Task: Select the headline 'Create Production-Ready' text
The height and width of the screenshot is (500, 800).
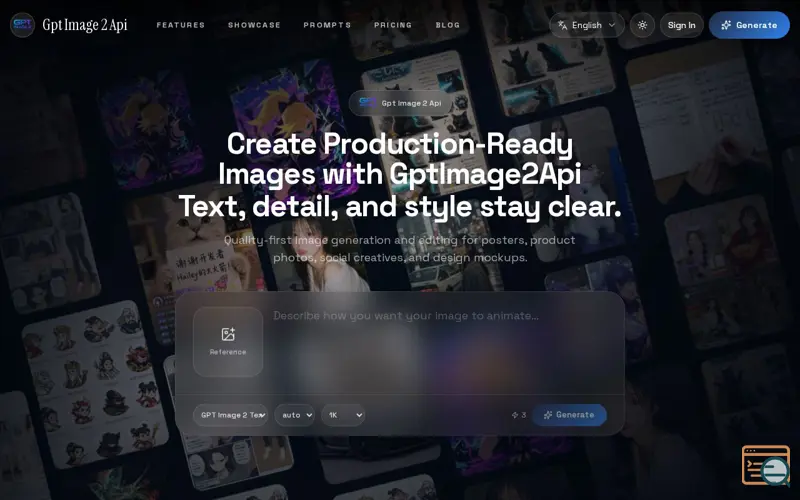Action: pyautogui.click(x=400, y=144)
